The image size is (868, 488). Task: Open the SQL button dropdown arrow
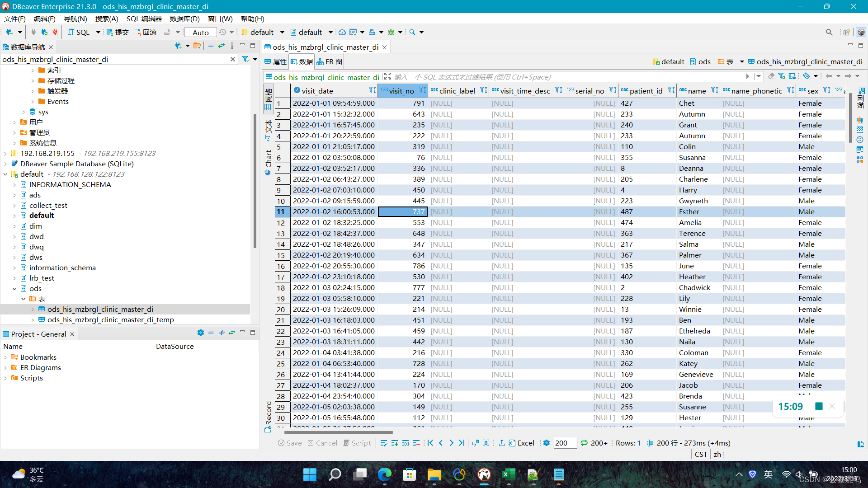point(98,32)
